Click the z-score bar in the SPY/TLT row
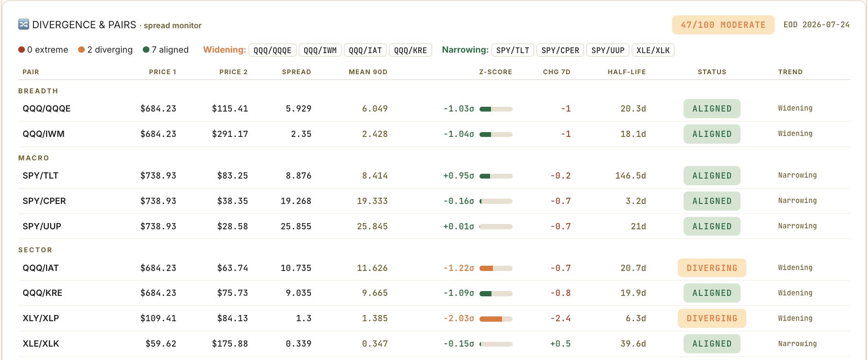This screenshot has width=868, height=360. 496,176
